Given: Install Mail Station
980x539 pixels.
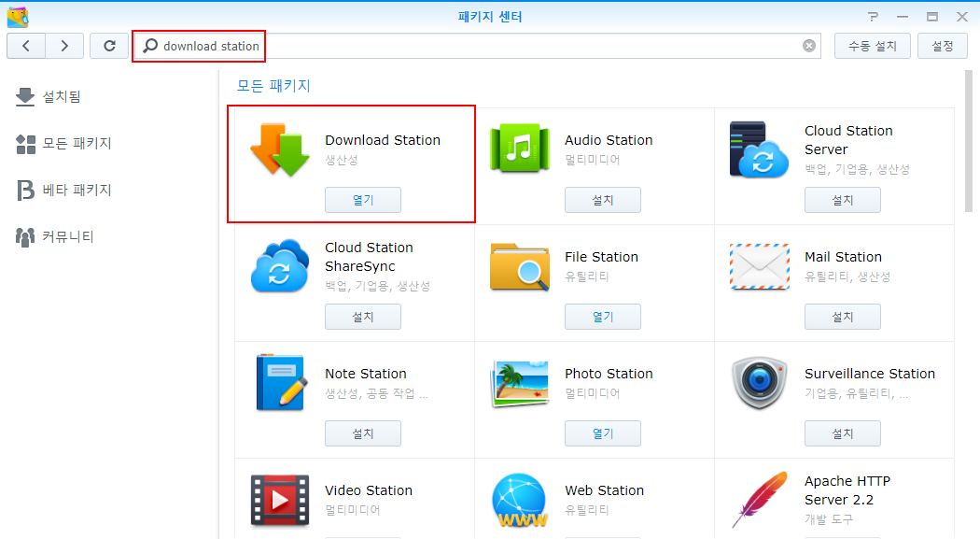Looking at the screenshot, I should click(x=843, y=317).
